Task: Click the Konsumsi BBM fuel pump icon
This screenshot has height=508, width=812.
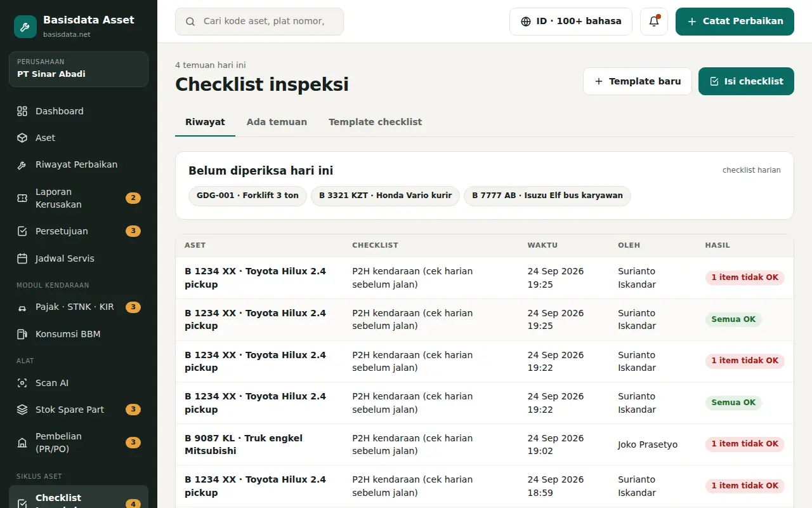Action: pos(22,334)
